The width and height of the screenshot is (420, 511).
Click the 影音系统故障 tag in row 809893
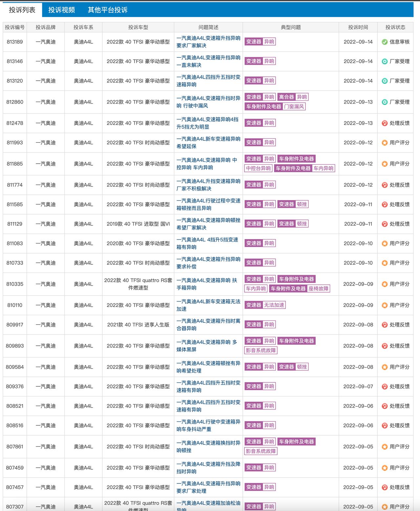coord(261,350)
